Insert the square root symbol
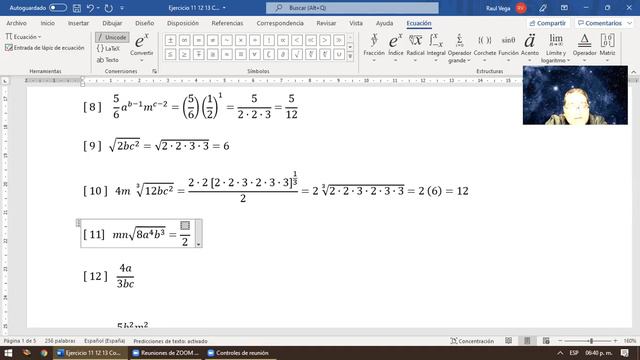Image resolution: width=640 pixels, height=360 pixels. (297, 54)
